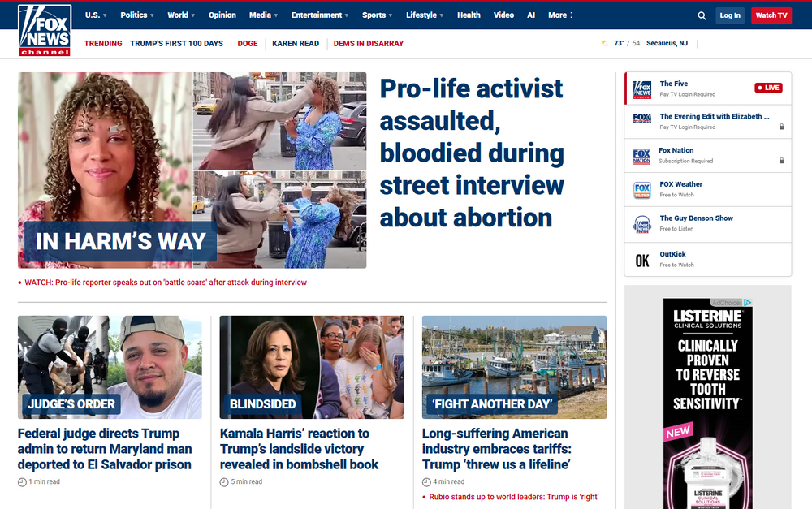Viewport: 812px width, 509px height.
Task: Click The Guy Benson Show radio icon
Action: pos(642,224)
